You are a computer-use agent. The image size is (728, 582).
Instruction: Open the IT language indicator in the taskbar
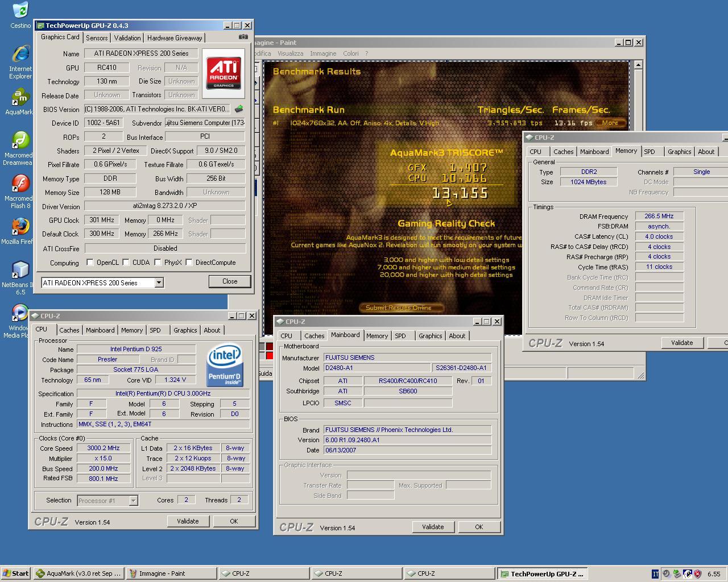(x=655, y=574)
